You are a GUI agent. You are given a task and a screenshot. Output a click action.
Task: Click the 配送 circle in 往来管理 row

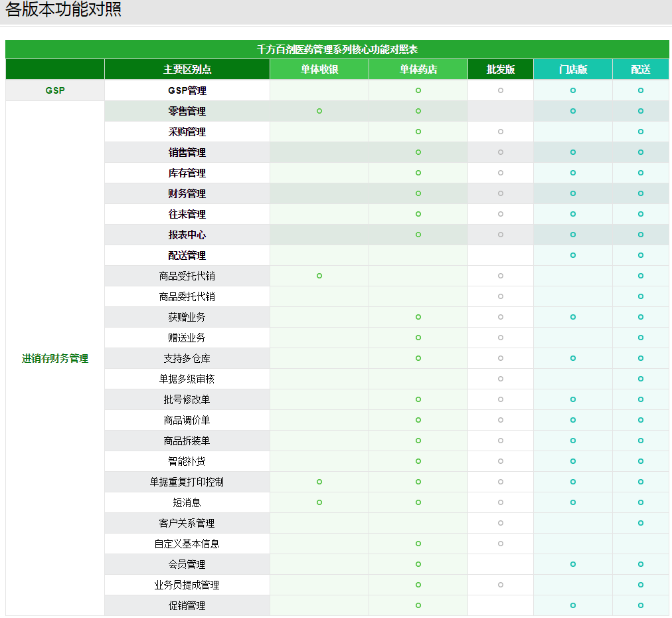point(641,214)
